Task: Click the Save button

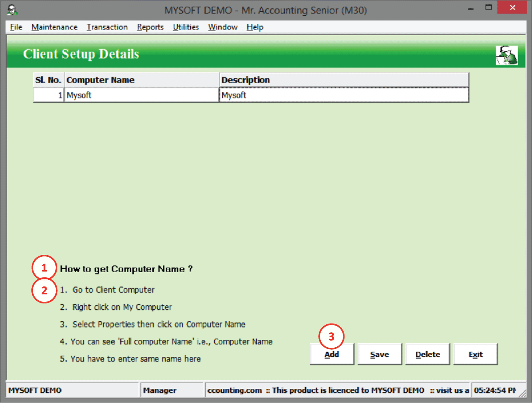Action: point(380,354)
